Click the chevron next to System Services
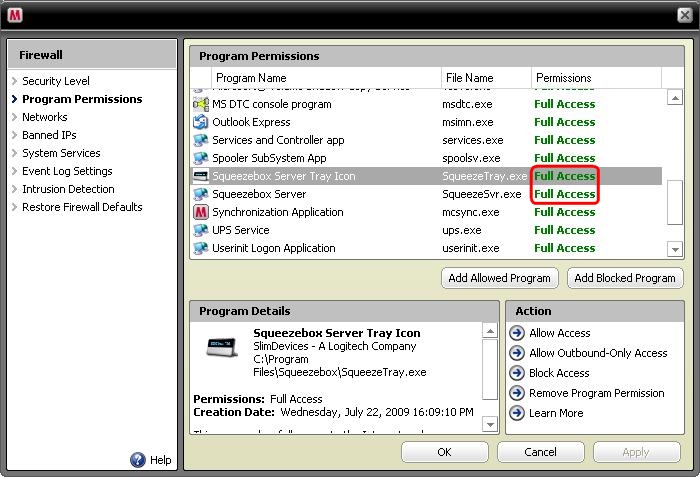The height and width of the screenshot is (477, 700). click(x=14, y=153)
